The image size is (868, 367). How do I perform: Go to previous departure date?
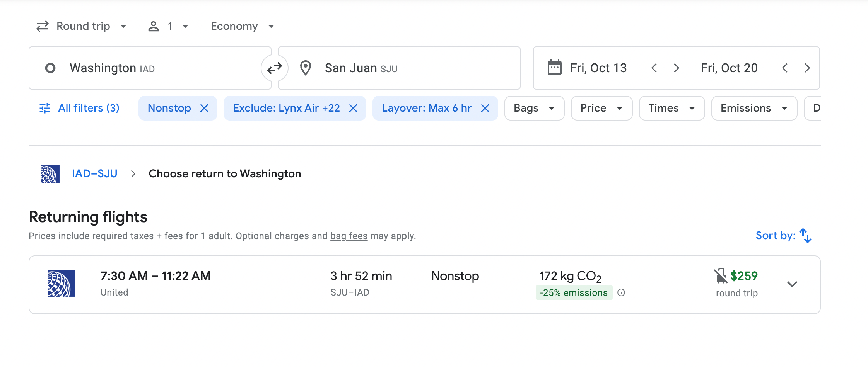pos(654,68)
